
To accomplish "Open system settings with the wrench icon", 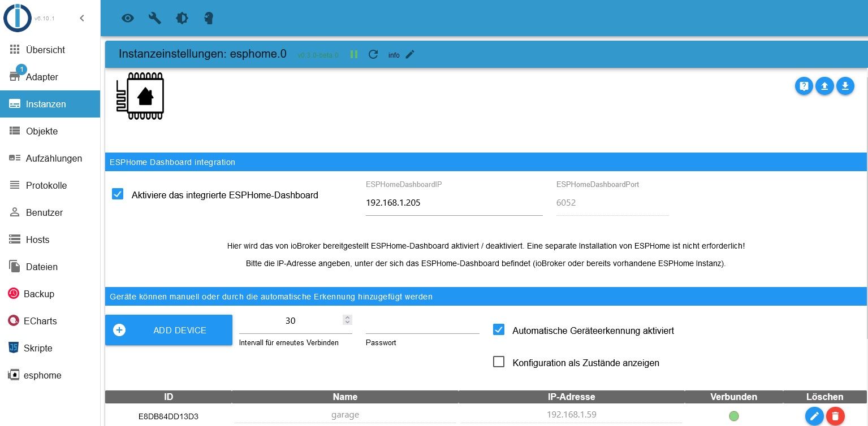I will tap(155, 18).
